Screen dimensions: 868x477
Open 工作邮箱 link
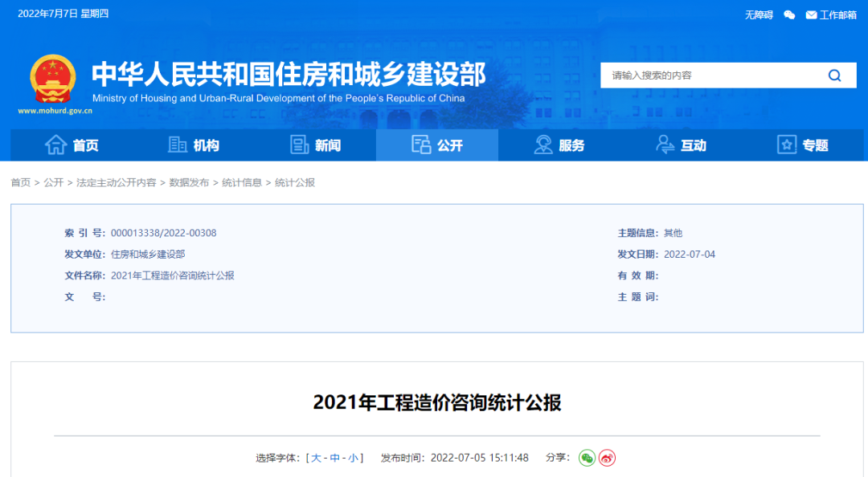(x=838, y=15)
